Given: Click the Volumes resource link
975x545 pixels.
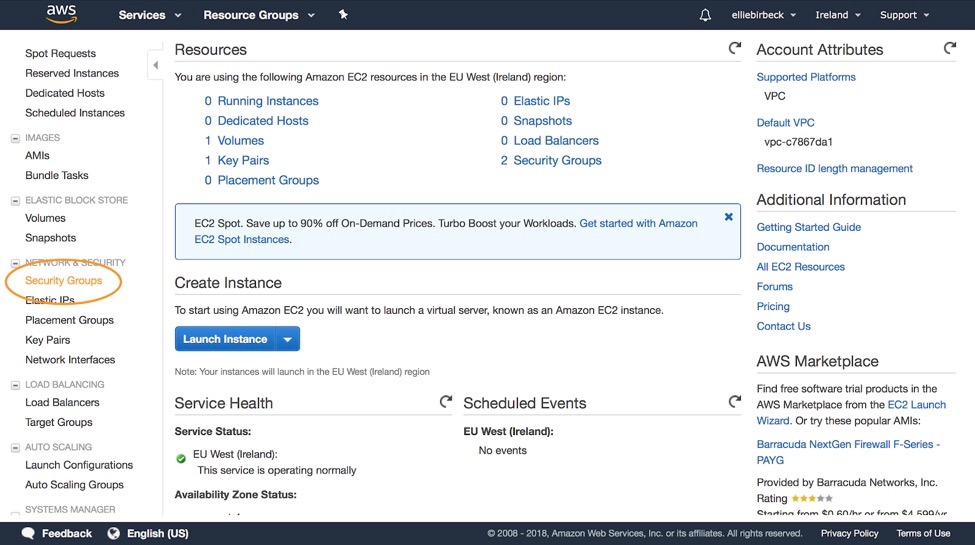Looking at the screenshot, I should [240, 141].
